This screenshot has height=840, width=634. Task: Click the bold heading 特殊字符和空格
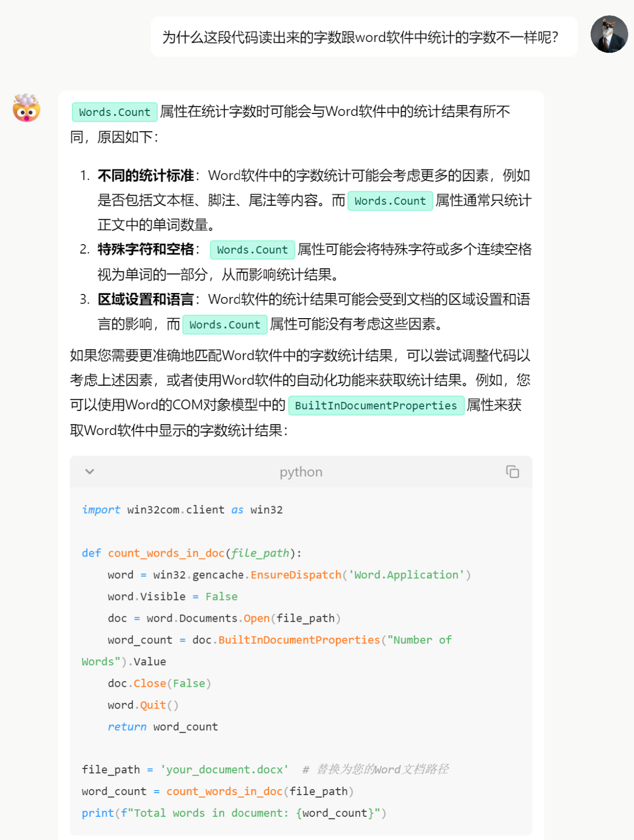pyautogui.click(x=146, y=250)
